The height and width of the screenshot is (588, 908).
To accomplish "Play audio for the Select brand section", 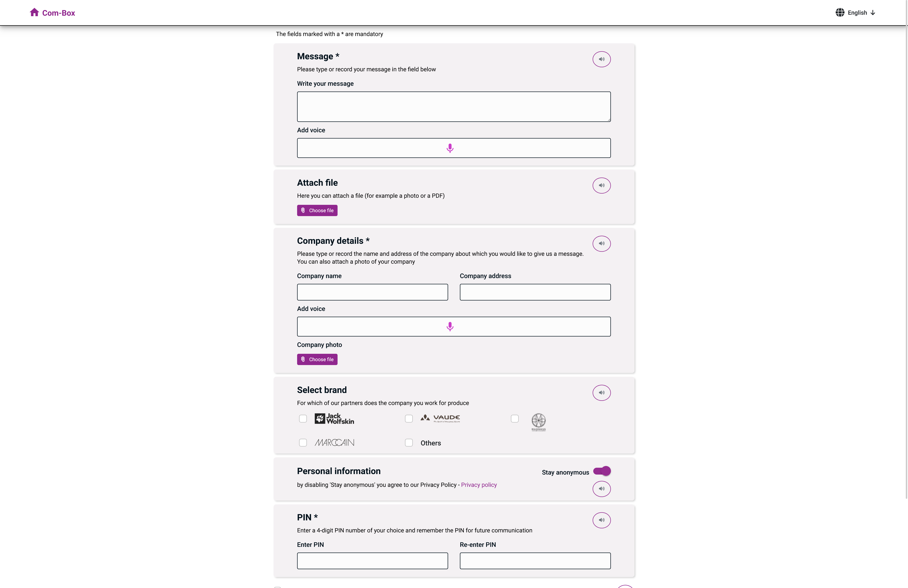I will tap(601, 392).
